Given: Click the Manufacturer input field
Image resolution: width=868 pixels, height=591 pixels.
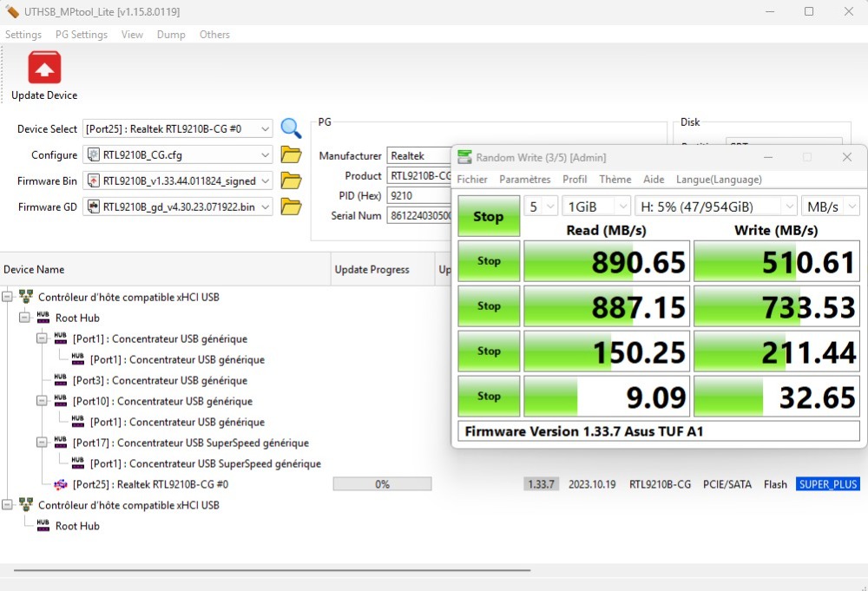Looking at the screenshot, I should coord(420,156).
